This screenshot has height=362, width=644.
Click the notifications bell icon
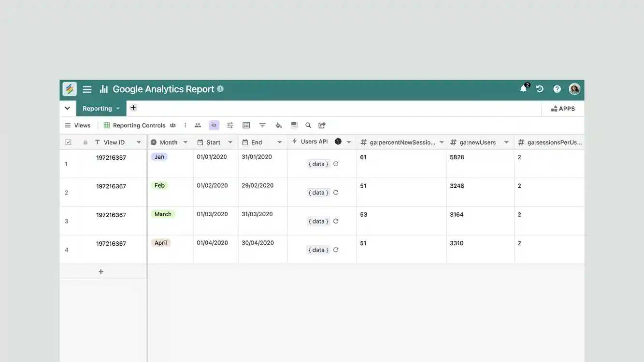[x=523, y=89]
